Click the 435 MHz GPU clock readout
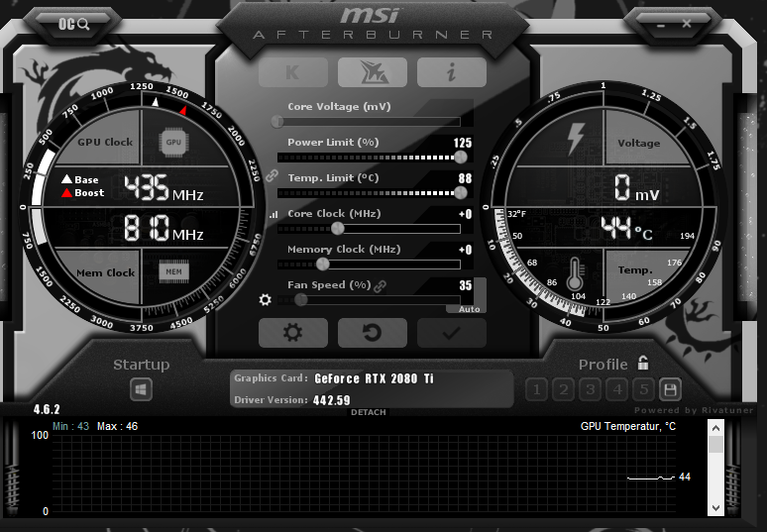The width and height of the screenshot is (767, 532). [163, 188]
